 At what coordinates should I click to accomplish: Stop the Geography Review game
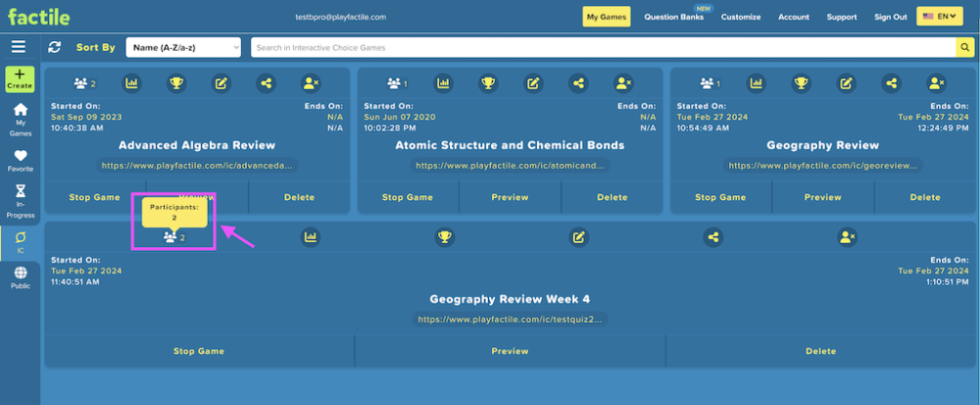pyautogui.click(x=720, y=197)
